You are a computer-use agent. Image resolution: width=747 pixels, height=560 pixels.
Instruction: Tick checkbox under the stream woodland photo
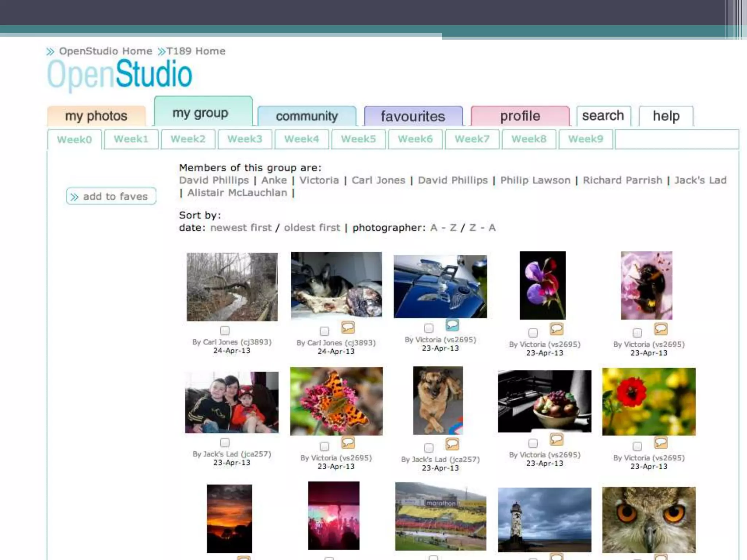[x=225, y=331]
